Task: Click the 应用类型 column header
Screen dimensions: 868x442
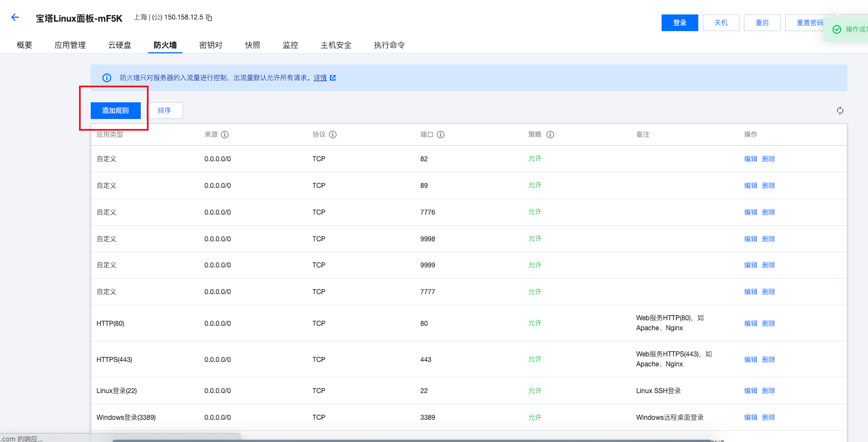Action: 110,135
